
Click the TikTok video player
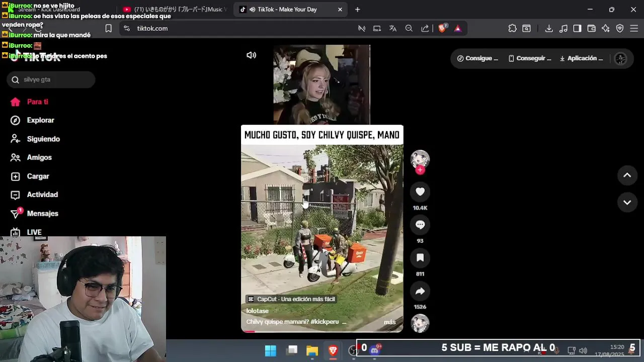point(322,189)
